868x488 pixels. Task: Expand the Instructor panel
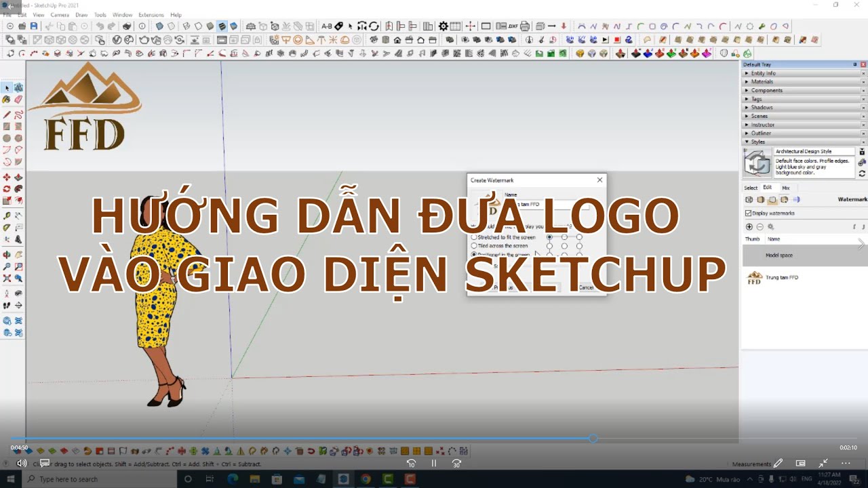(x=804, y=125)
